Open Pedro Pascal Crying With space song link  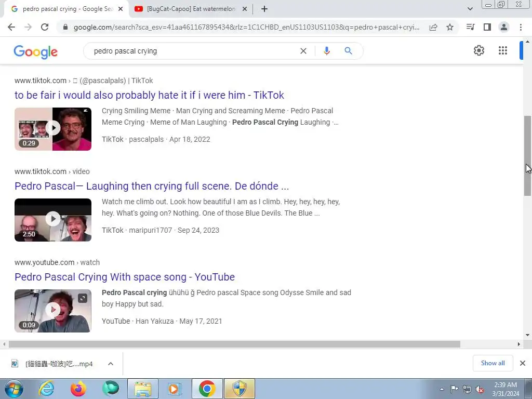pyautogui.click(x=125, y=277)
